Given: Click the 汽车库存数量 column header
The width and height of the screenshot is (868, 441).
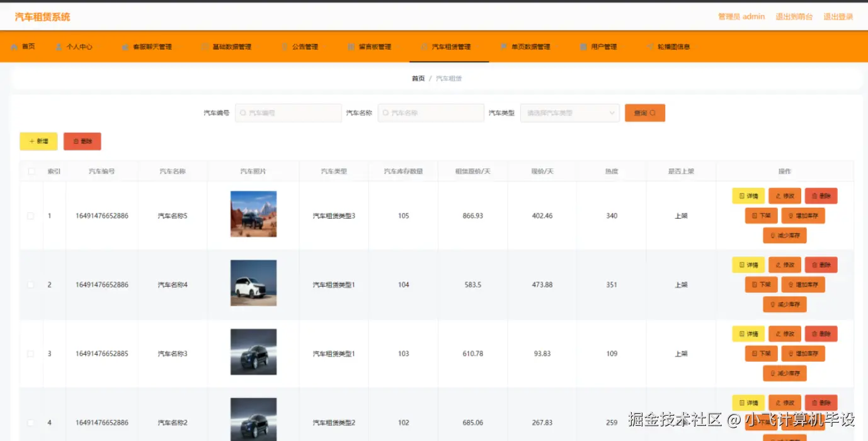Looking at the screenshot, I should [x=403, y=171].
